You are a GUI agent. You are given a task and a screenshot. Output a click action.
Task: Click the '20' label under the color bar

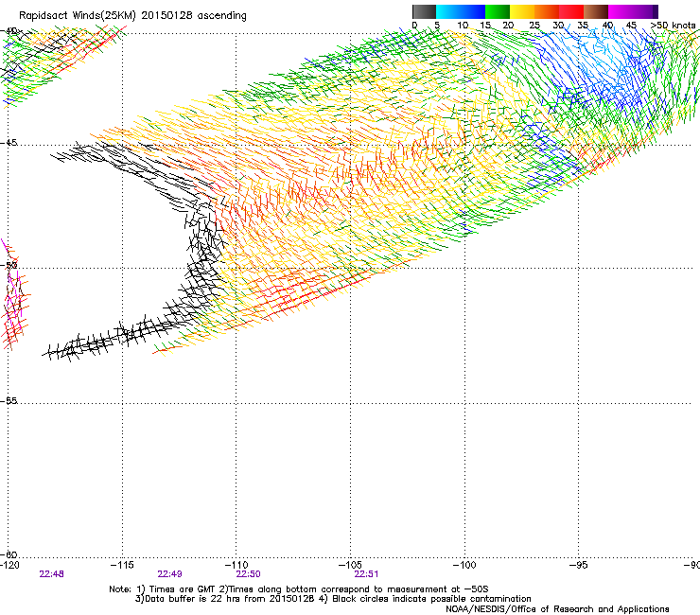pos(508,26)
